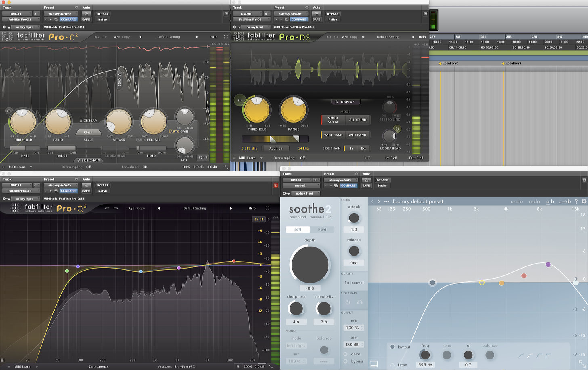Screen dimensions: 588x370
Task: Toggle the Pro-DS lookahead power icon
Action: click(397, 129)
